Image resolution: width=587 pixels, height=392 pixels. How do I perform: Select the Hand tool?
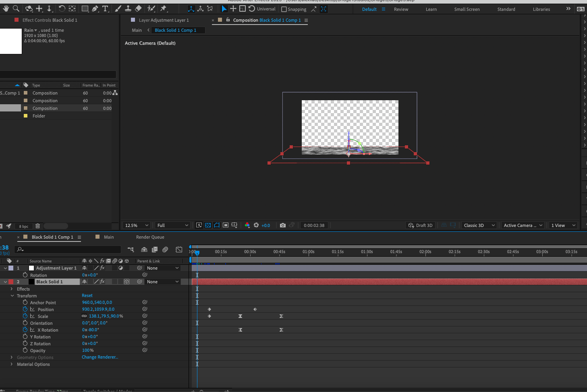6,8
